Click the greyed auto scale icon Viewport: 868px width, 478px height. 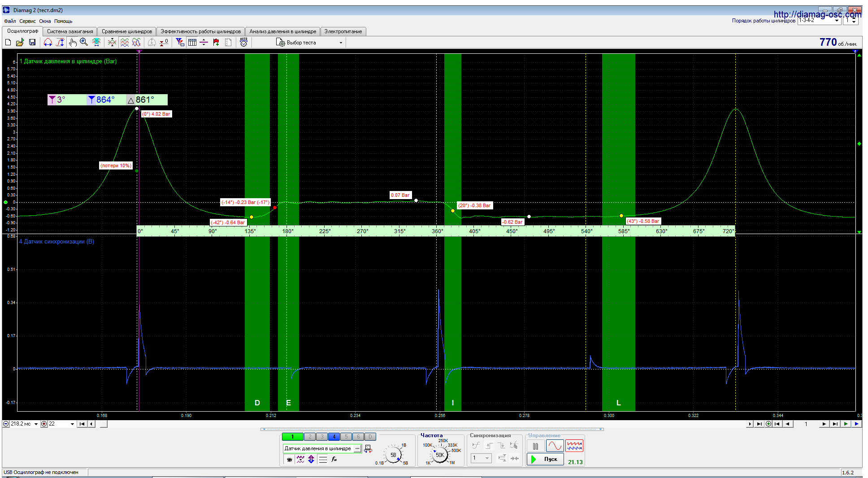tap(152, 42)
